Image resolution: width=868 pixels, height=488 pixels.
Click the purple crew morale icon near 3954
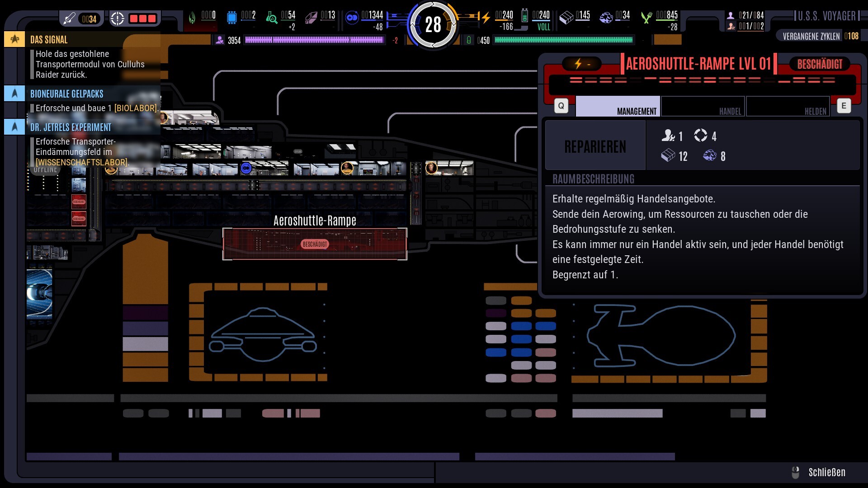pyautogui.click(x=219, y=40)
